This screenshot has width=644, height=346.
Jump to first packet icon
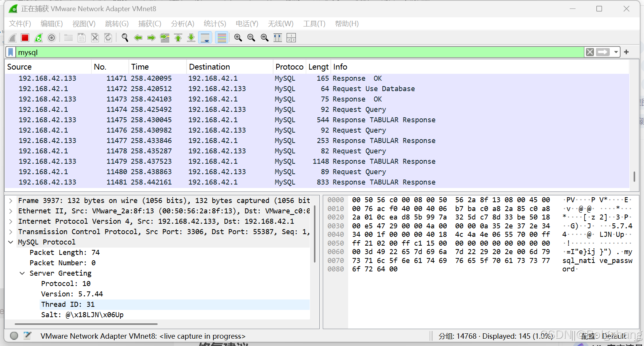click(178, 38)
